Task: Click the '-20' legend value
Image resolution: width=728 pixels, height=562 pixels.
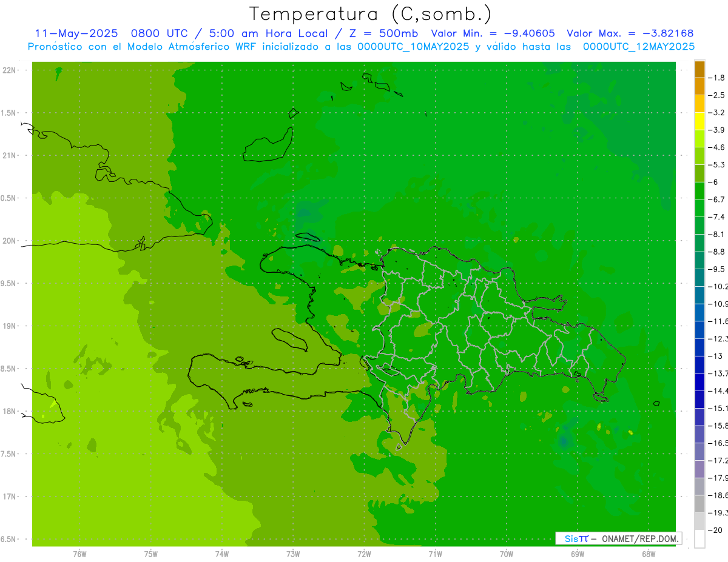Action: point(716,530)
